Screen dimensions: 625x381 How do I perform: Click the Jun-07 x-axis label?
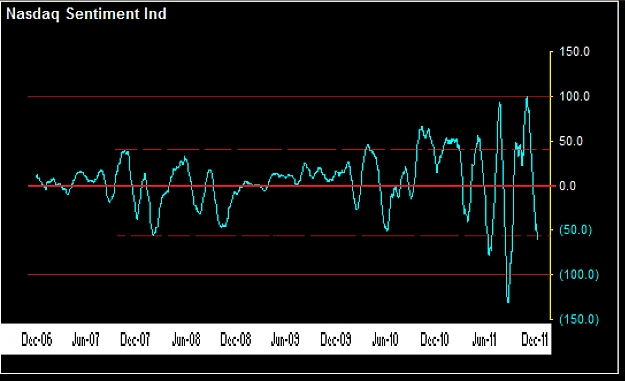click(x=86, y=340)
